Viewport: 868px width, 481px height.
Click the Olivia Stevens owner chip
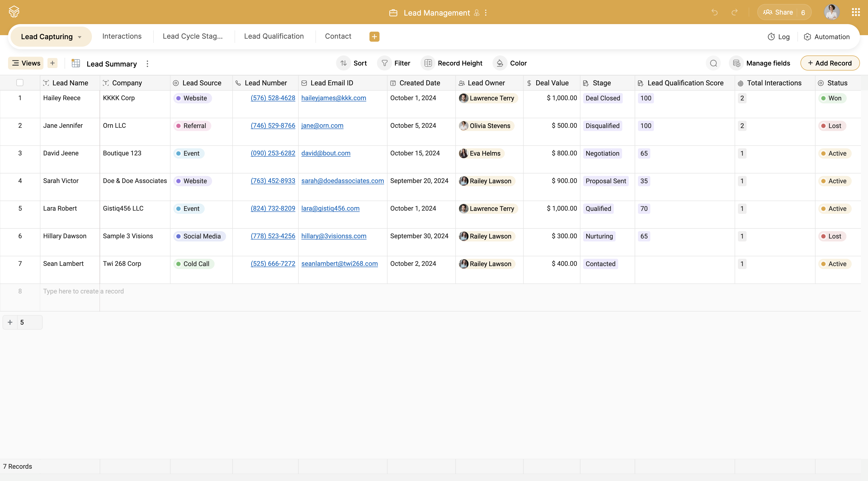(x=486, y=126)
